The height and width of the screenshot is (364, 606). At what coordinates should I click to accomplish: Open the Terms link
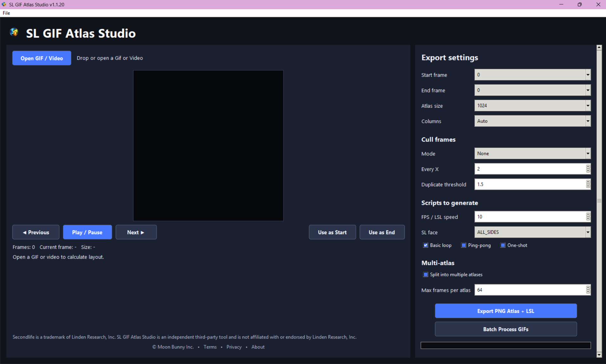[210, 347]
